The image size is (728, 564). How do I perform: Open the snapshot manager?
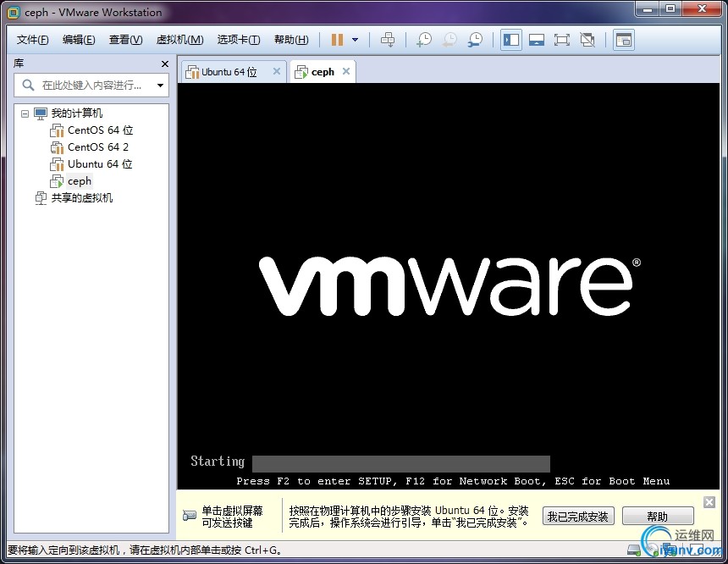(x=475, y=40)
